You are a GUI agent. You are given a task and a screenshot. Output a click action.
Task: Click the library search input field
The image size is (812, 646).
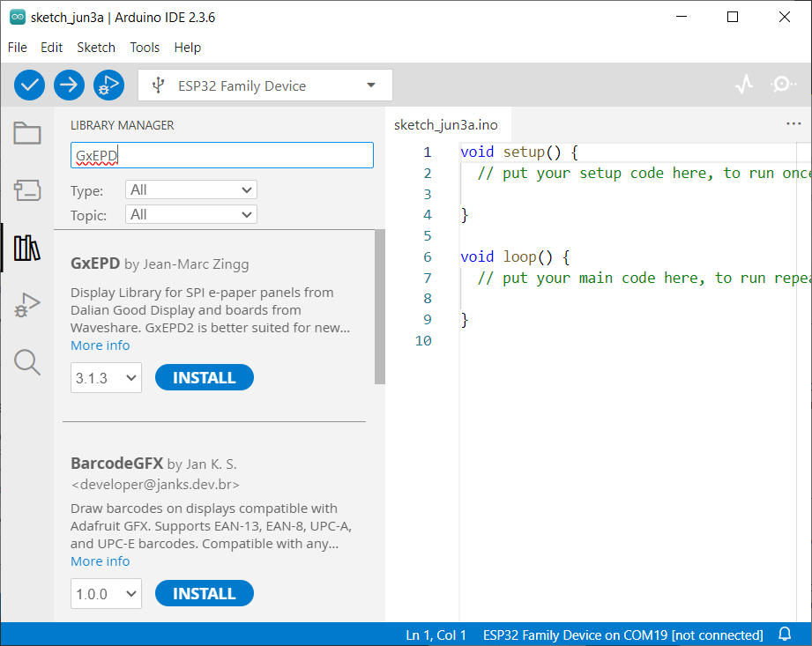coord(221,155)
